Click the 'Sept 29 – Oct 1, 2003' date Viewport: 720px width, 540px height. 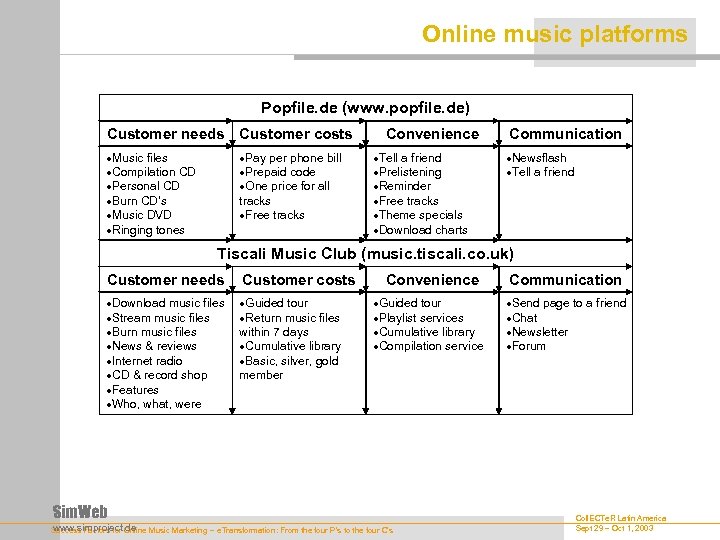pyautogui.click(x=614, y=528)
